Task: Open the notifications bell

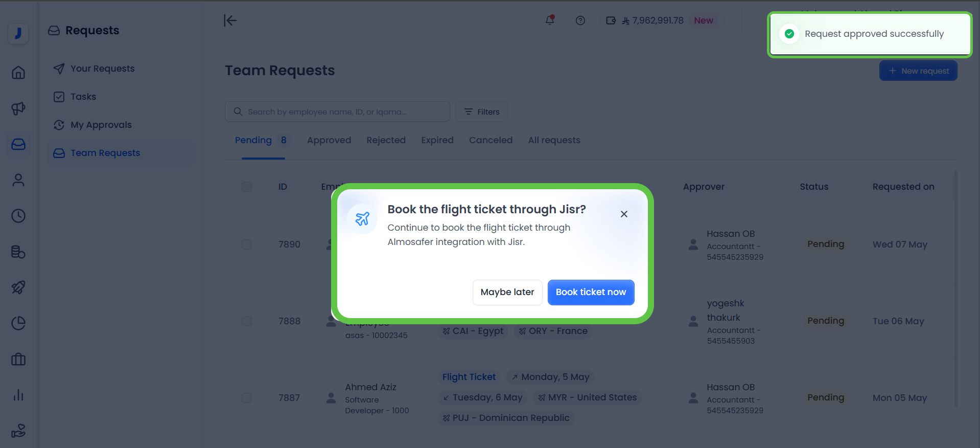Action: [x=549, y=20]
